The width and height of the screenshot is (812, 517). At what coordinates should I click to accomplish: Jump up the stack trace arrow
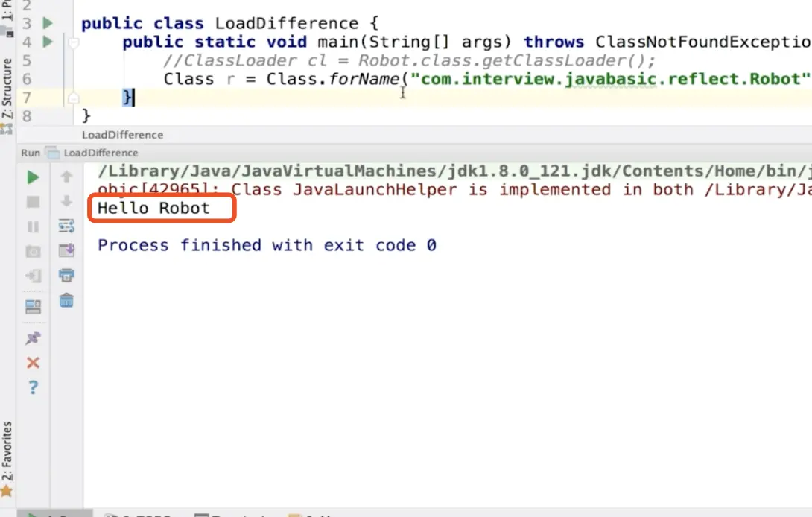(x=66, y=177)
